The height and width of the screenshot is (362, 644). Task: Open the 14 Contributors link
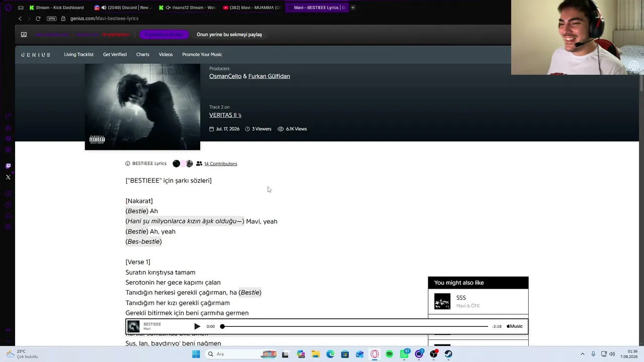coord(220,164)
